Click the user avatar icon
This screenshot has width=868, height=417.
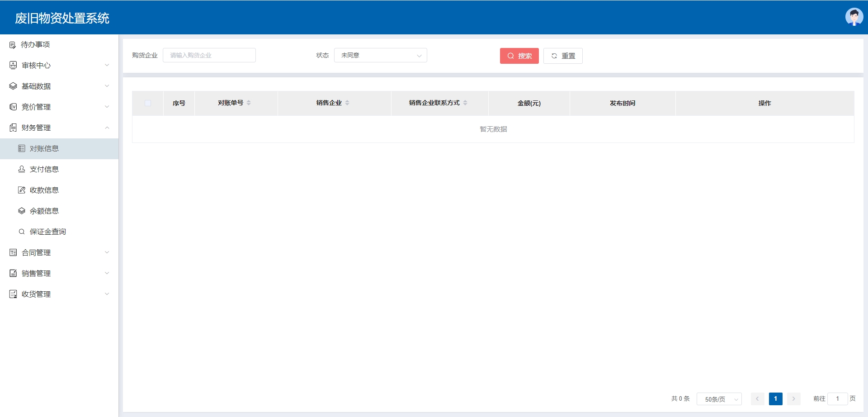click(854, 17)
